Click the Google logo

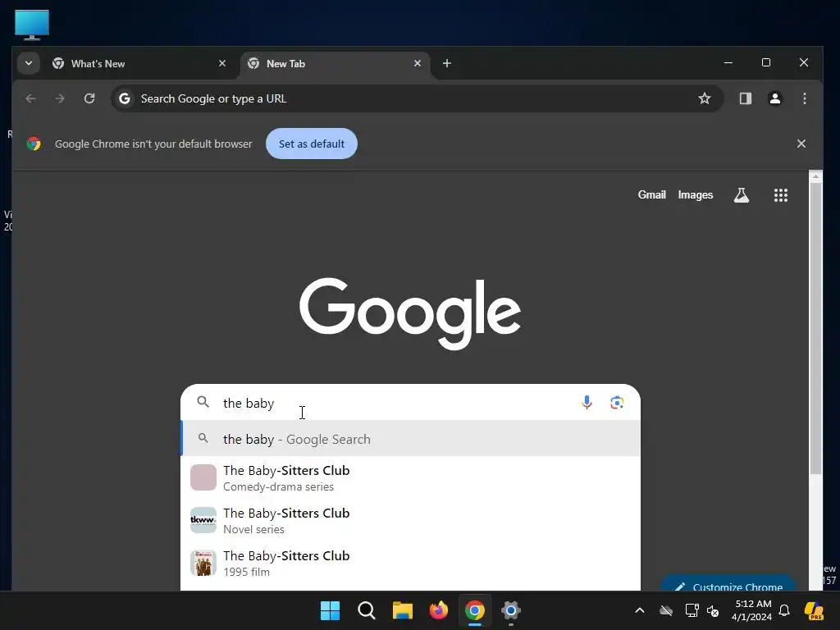(410, 313)
